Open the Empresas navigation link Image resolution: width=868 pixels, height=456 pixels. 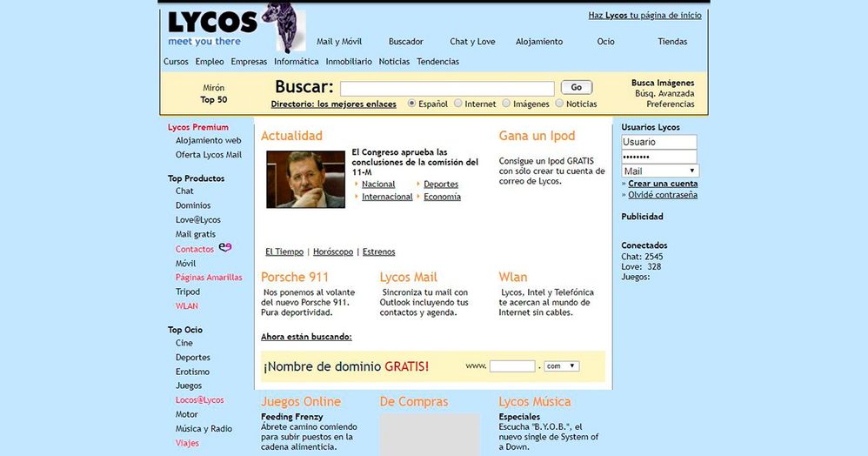click(x=249, y=62)
